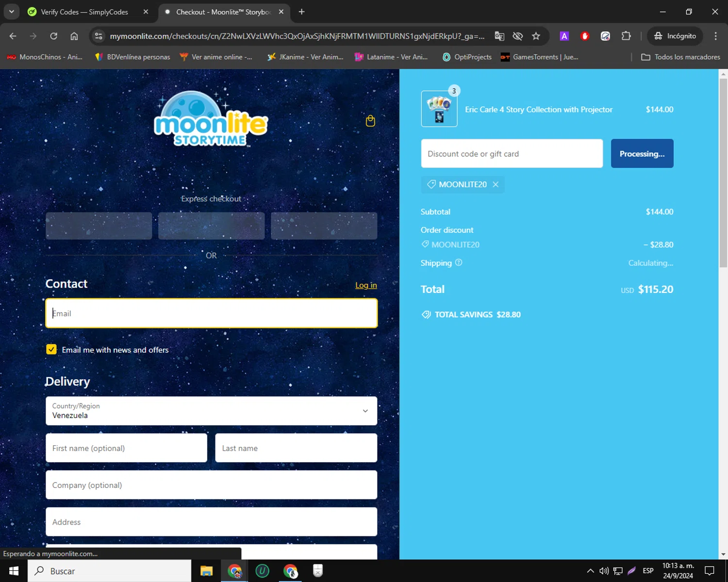Open File Explorer from the taskbar
Screen dimensions: 728x582
coord(207,571)
